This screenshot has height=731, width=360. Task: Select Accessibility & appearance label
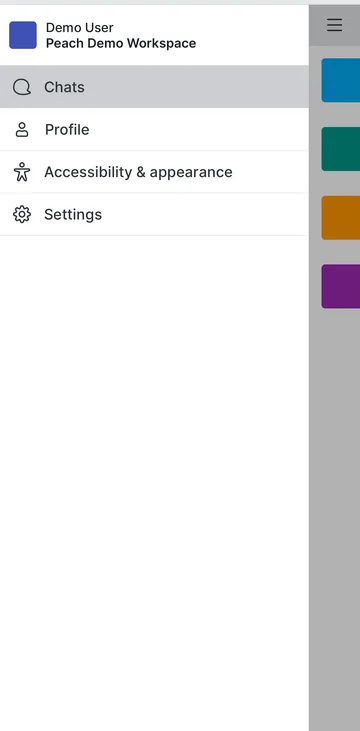(138, 172)
